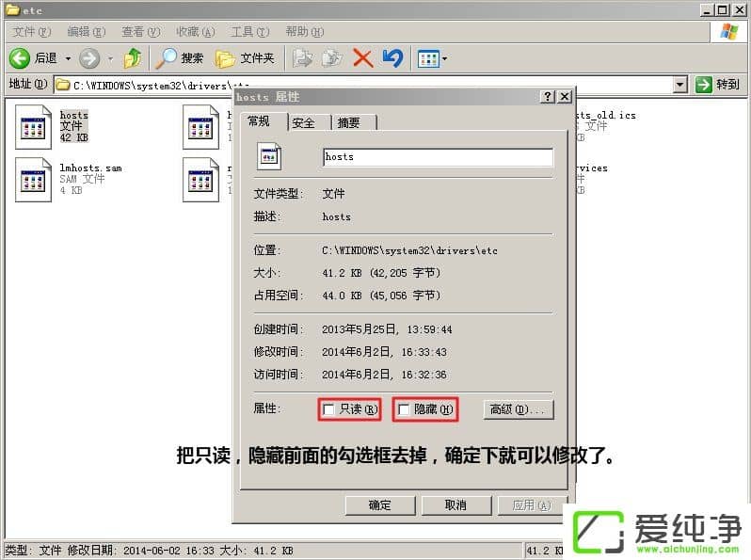Click the 应用 Apply button

click(532, 505)
